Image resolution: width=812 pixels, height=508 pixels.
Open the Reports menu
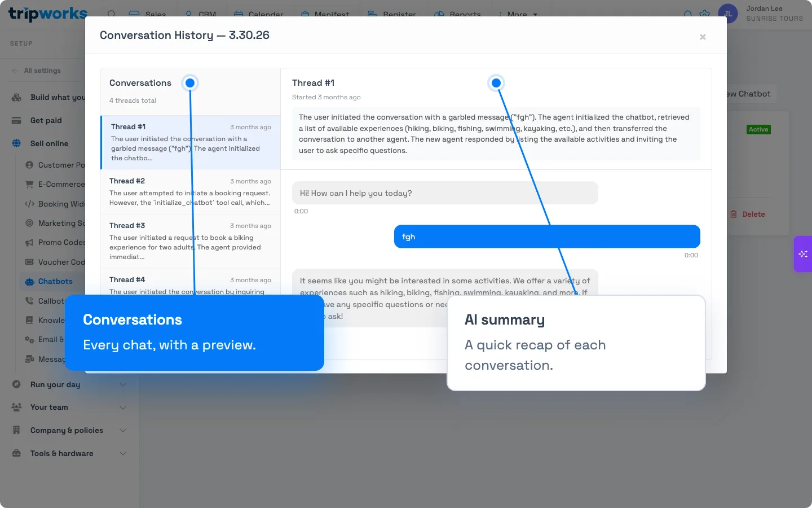click(x=457, y=14)
